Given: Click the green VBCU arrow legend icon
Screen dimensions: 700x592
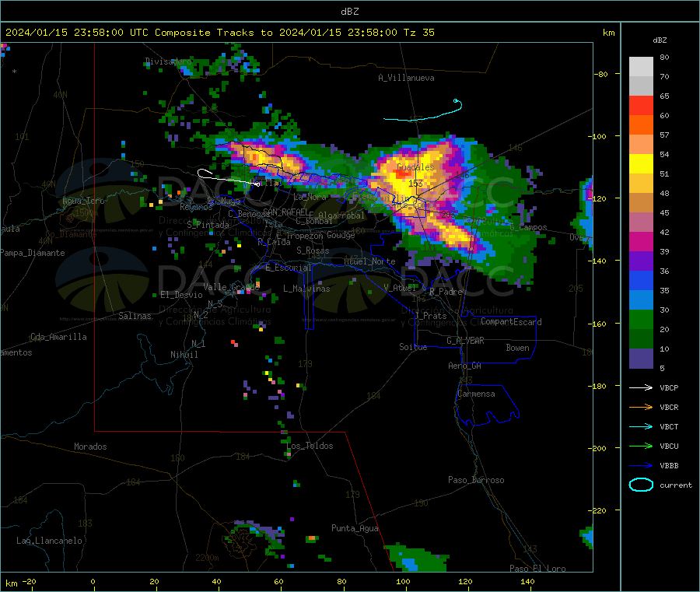Looking at the screenshot, I should click(641, 446).
